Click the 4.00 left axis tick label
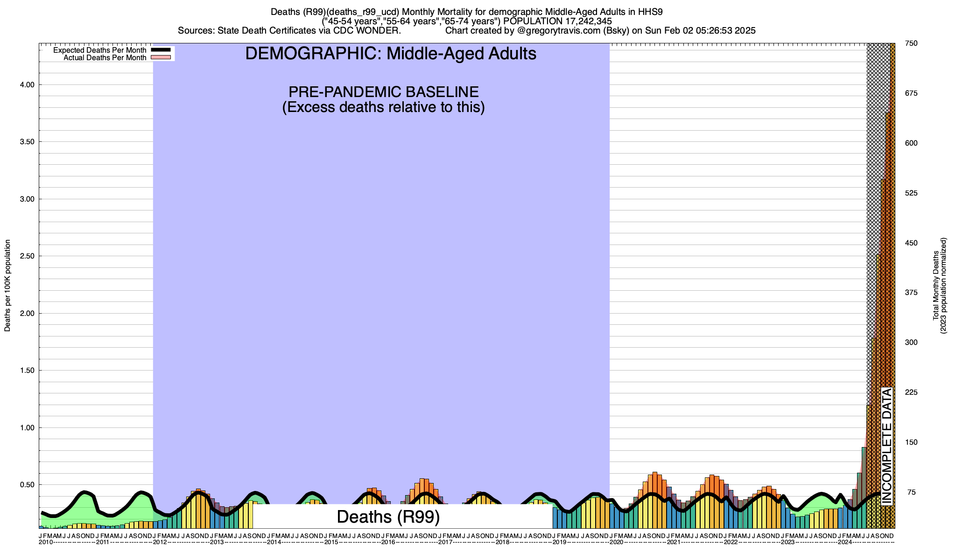956x560 pixels. [x=27, y=85]
